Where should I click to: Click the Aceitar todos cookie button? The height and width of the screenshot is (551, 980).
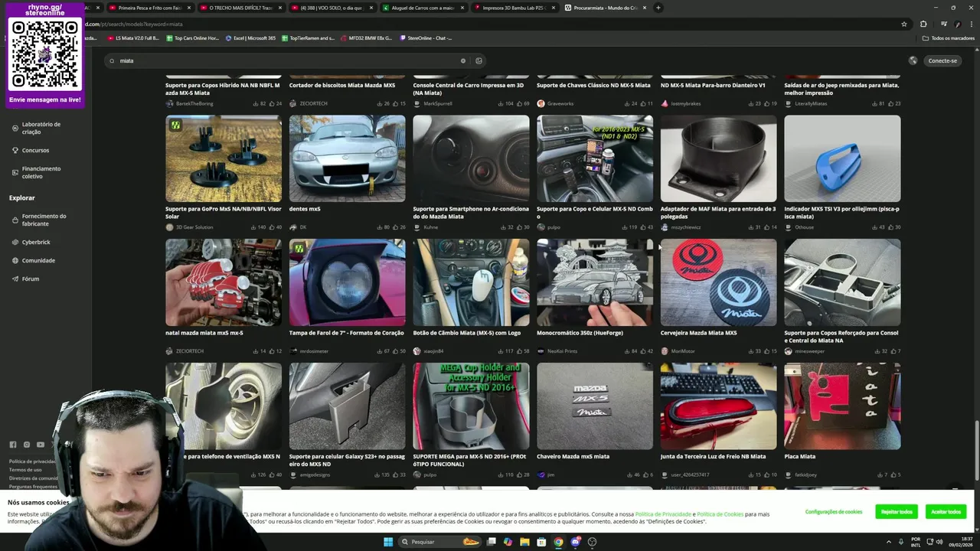click(946, 512)
